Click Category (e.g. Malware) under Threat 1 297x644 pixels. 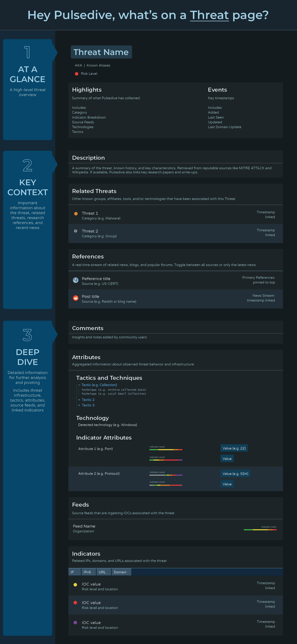pyautogui.click(x=101, y=218)
